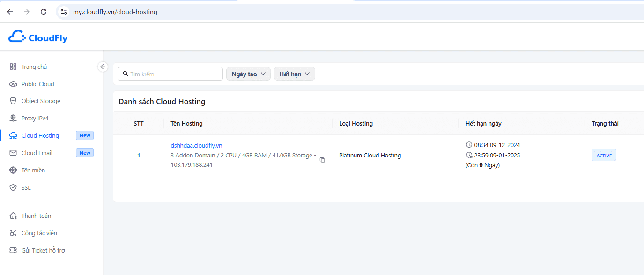This screenshot has width=644, height=275.
Task: Copy the hosting IP address icon
Action: (x=322, y=160)
